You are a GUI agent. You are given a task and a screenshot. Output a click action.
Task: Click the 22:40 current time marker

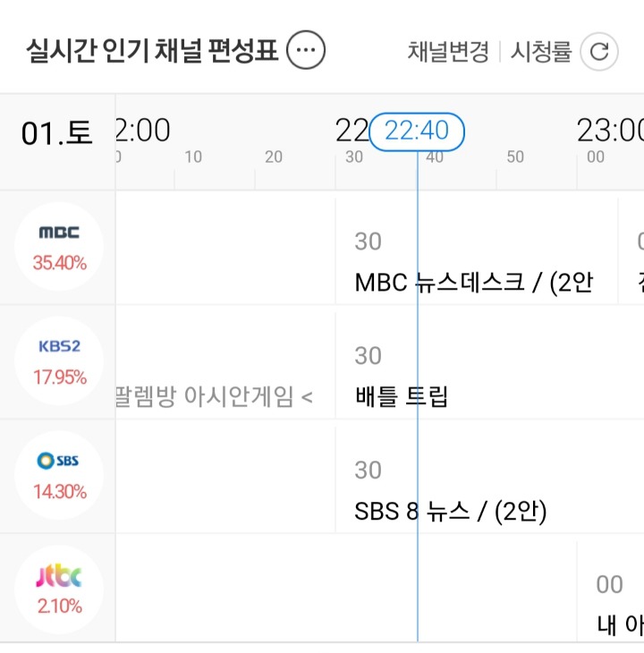[x=417, y=131]
